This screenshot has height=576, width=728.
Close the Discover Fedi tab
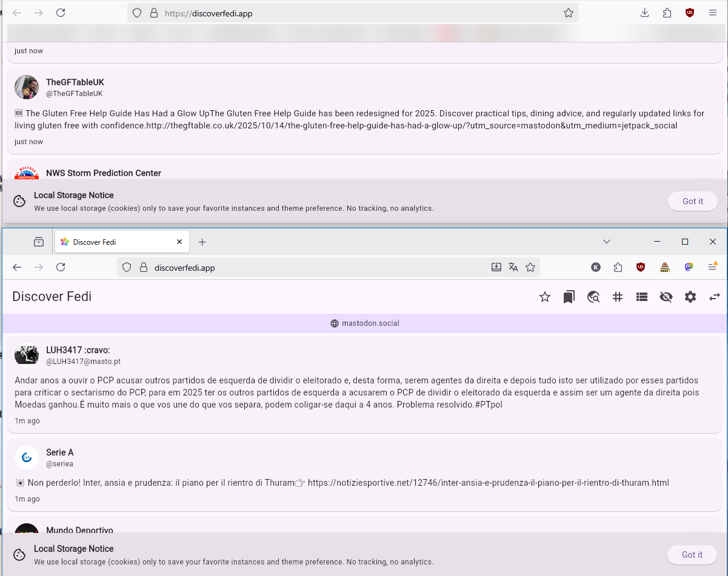pos(179,242)
